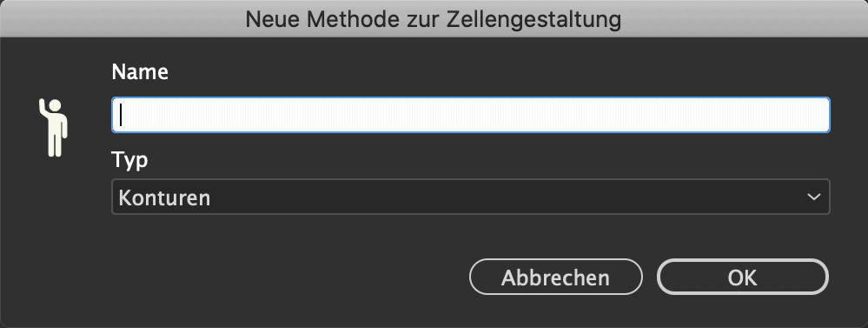Screen dimensions: 868x328
Task: Click the title bar of the dialog
Action: coord(434,18)
